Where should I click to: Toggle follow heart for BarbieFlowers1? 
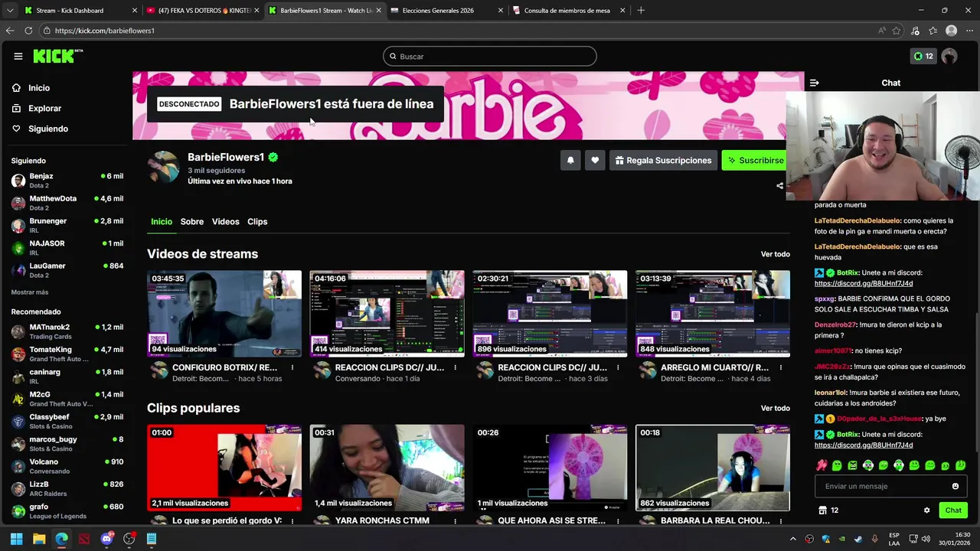coord(595,160)
